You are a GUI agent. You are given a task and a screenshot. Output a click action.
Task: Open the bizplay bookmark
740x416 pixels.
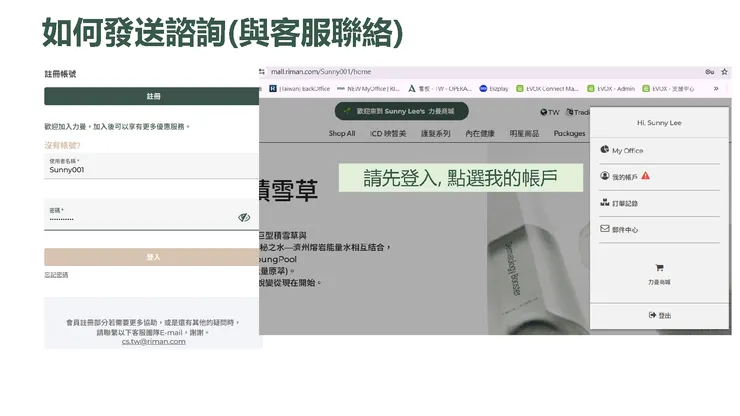(x=494, y=88)
